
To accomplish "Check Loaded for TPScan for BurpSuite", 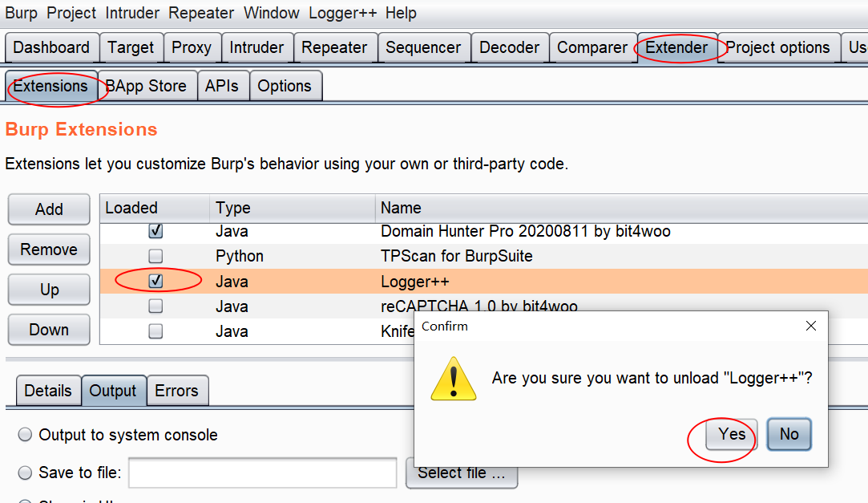I will point(155,256).
